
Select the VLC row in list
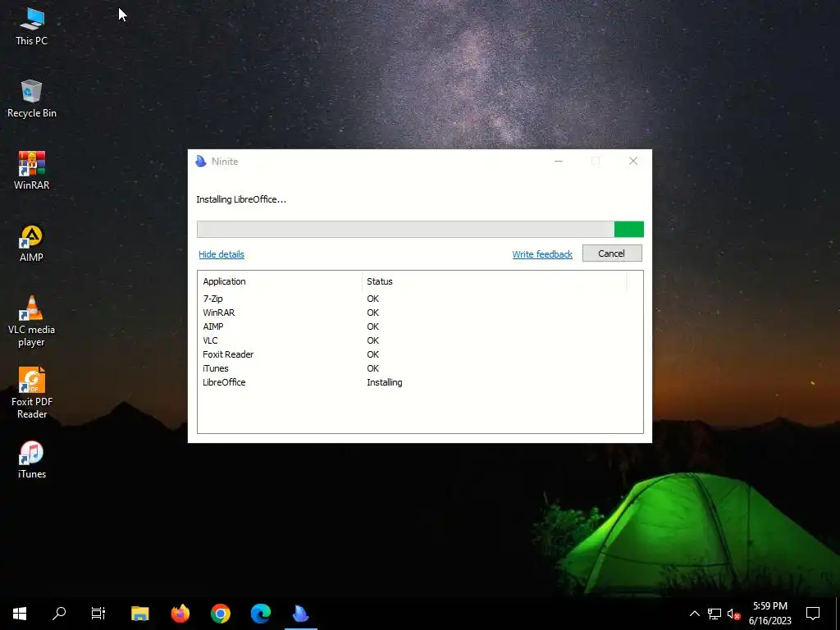420,340
